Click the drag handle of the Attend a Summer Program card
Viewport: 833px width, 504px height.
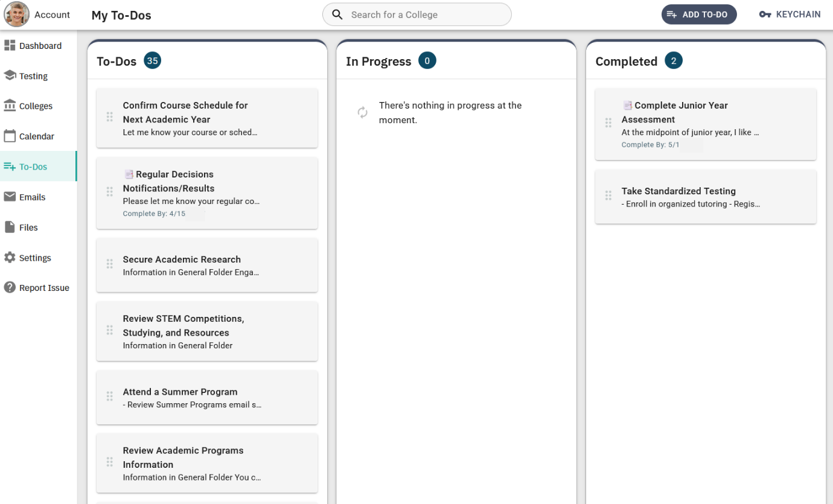pyautogui.click(x=110, y=397)
